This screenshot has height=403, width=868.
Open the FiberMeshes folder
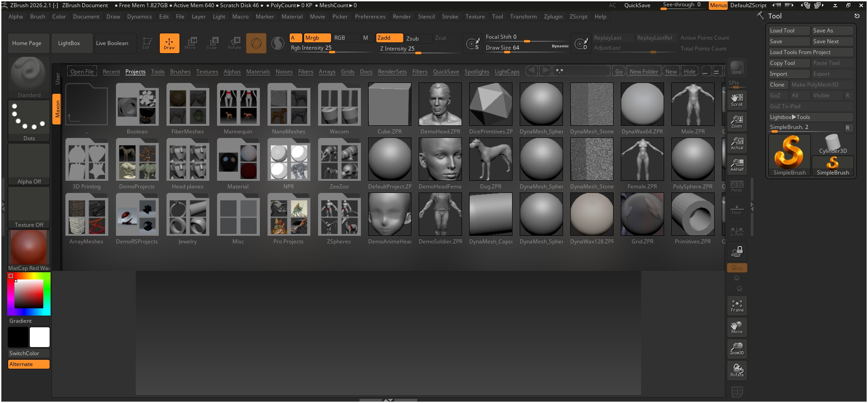[188, 109]
